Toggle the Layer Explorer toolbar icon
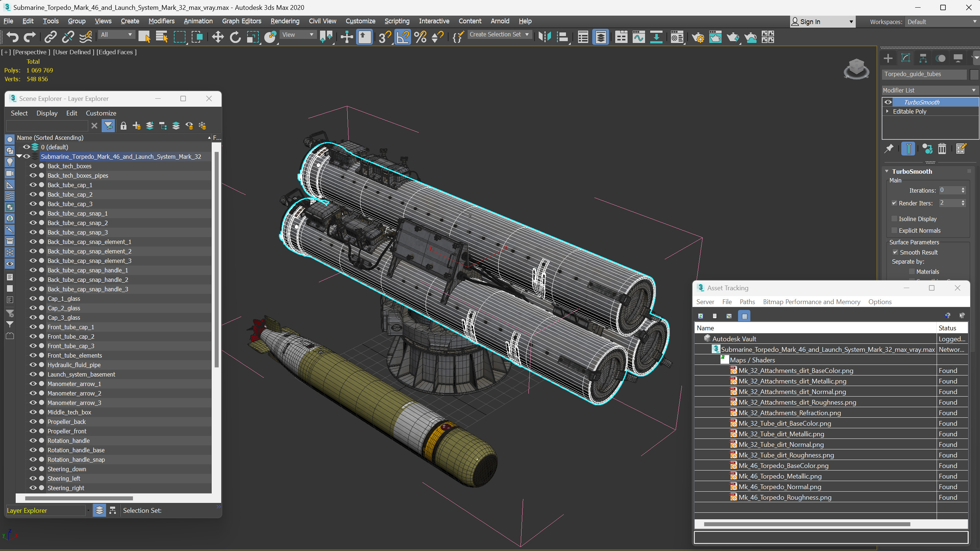This screenshot has width=980, height=551. click(x=600, y=37)
